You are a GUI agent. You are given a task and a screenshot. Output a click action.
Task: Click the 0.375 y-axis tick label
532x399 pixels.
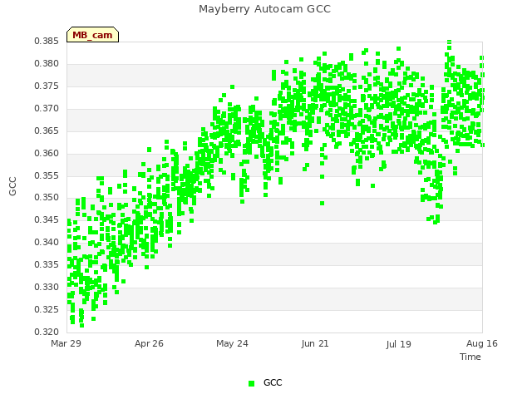(x=47, y=86)
